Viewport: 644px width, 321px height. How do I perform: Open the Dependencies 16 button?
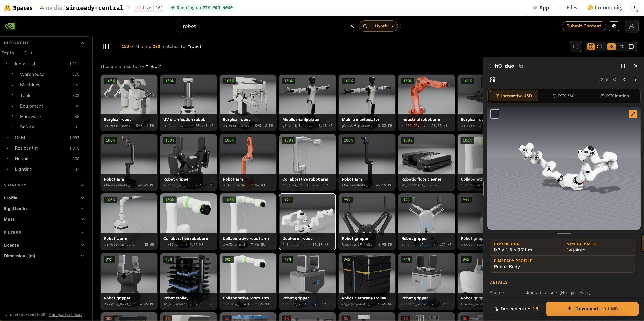click(x=516, y=309)
